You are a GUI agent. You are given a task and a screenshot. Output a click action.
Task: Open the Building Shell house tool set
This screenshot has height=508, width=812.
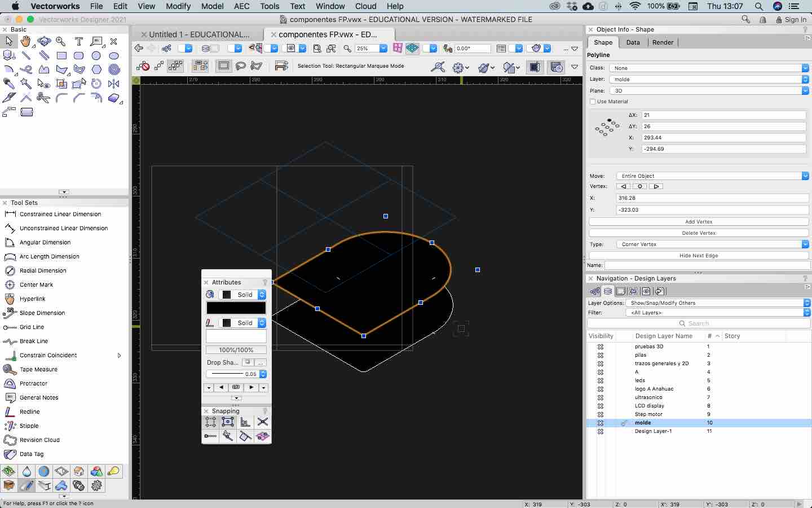coord(79,471)
